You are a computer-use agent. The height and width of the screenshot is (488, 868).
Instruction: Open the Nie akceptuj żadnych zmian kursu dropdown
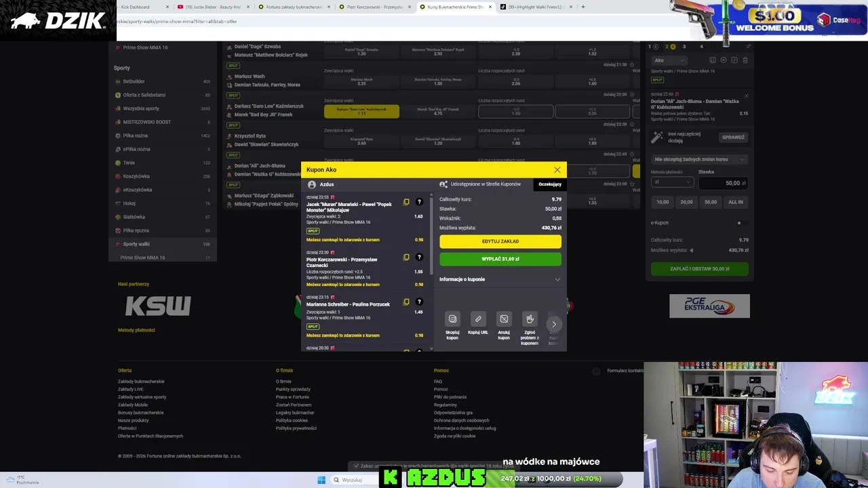[x=699, y=159]
